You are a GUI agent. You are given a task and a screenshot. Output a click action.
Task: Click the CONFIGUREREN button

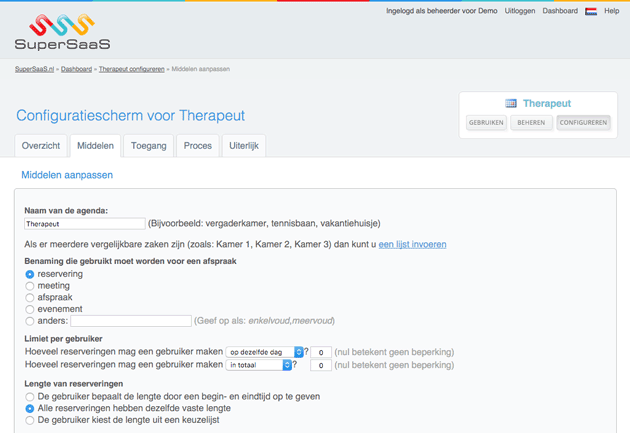tap(583, 123)
